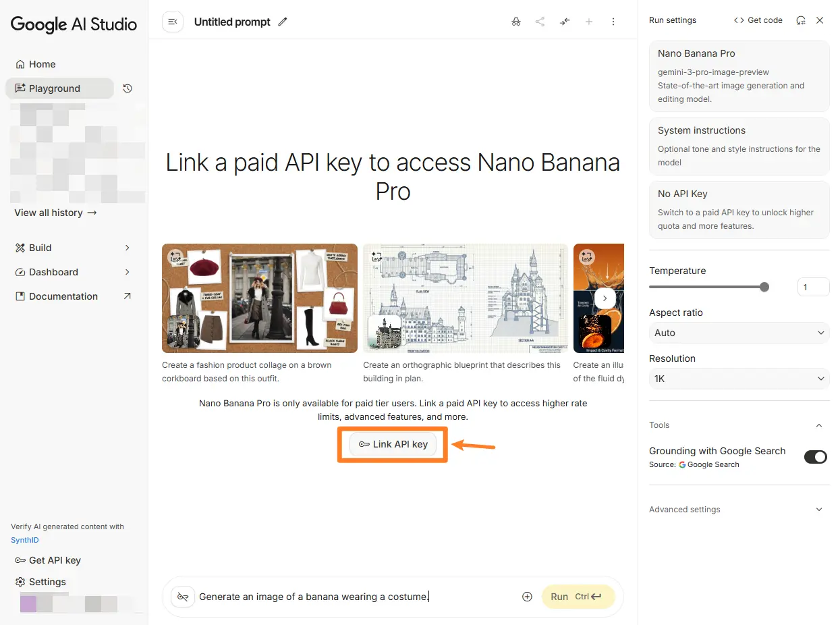Viewport: 840px width, 625px height.
Task: Click the Link API key button
Action: [393, 445]
